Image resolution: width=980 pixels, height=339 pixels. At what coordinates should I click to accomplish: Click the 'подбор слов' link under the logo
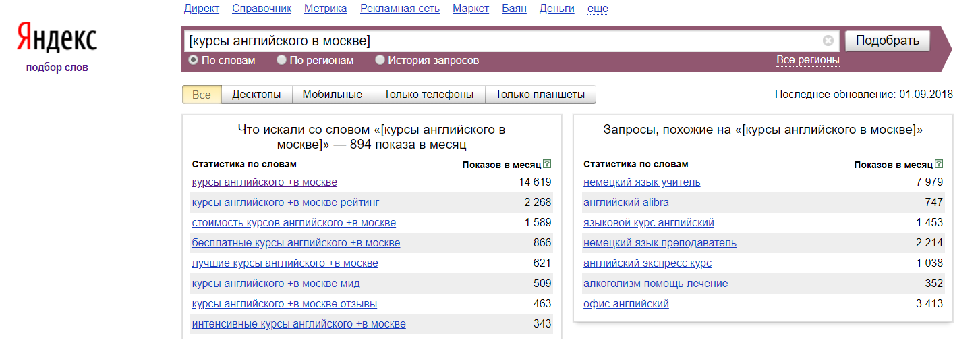57,68
